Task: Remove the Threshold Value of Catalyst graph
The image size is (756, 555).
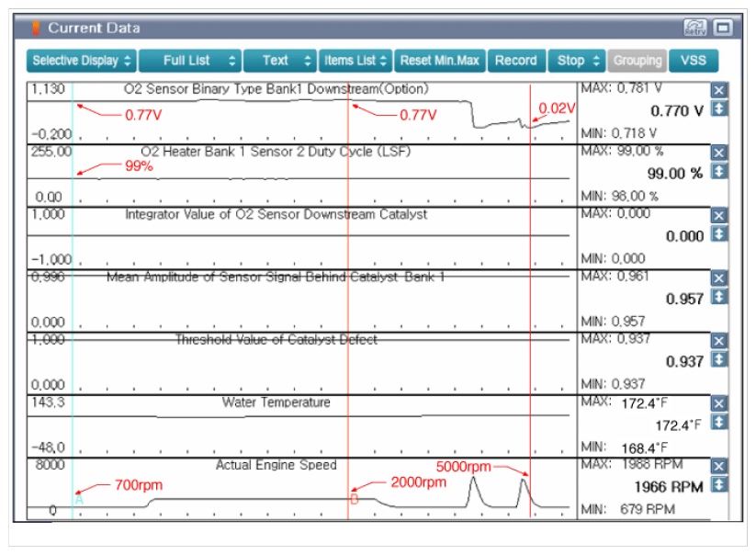Action: click(719, 340)
